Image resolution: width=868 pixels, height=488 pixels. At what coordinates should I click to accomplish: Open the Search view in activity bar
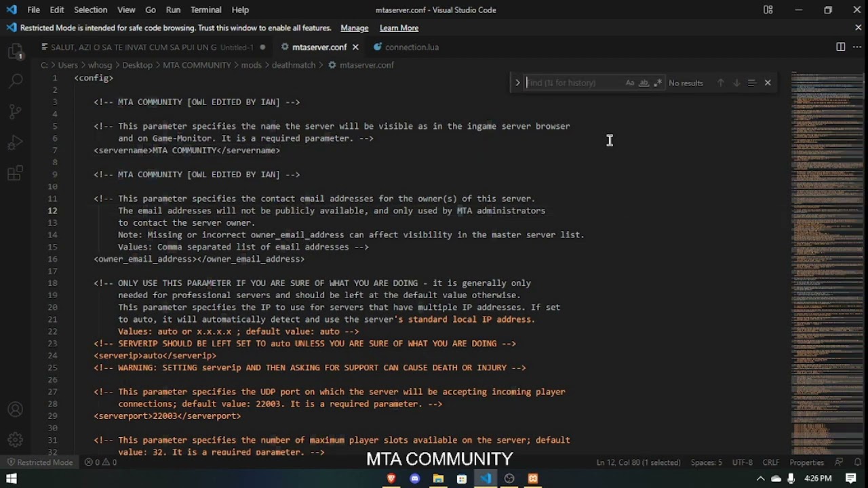point(15,81)
